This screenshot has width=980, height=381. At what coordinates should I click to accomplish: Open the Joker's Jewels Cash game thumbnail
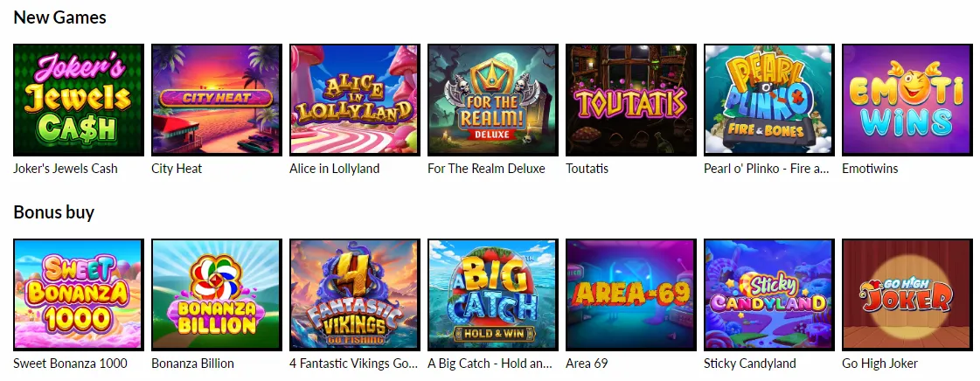coord(79,100)
